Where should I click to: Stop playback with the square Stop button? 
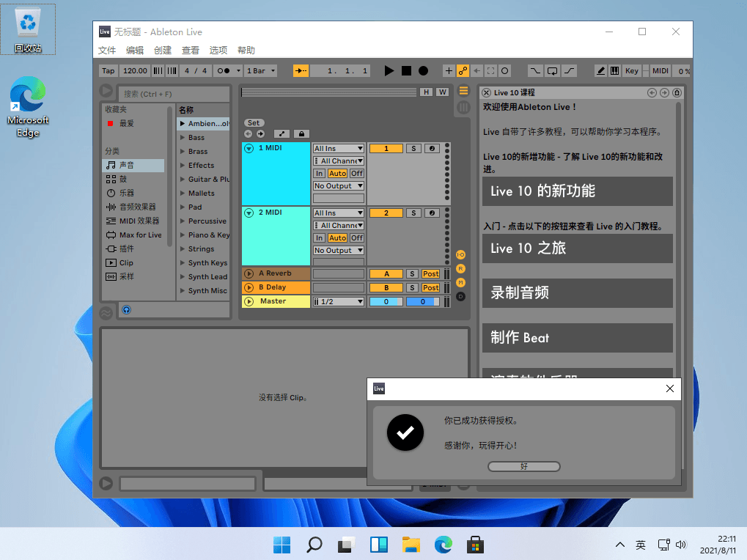pos(406,71)
